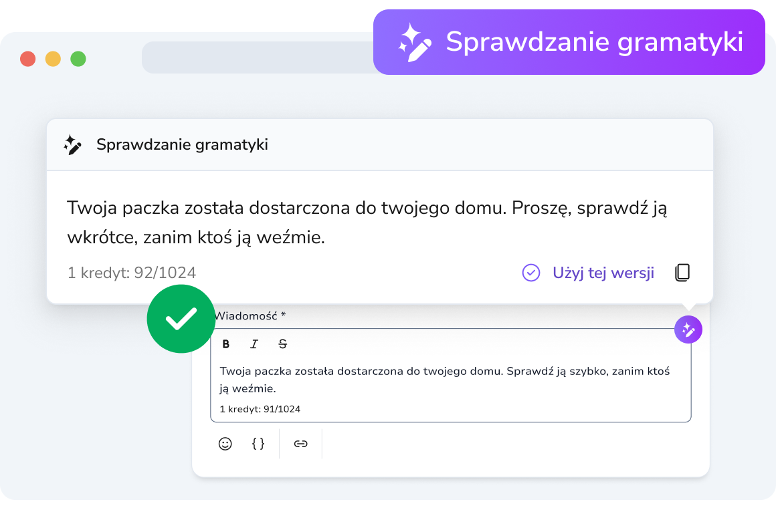Apply strikethrough formatting to text
This screenshot has height=532, width=776.
pyautogui.click(x=282, y=344)
